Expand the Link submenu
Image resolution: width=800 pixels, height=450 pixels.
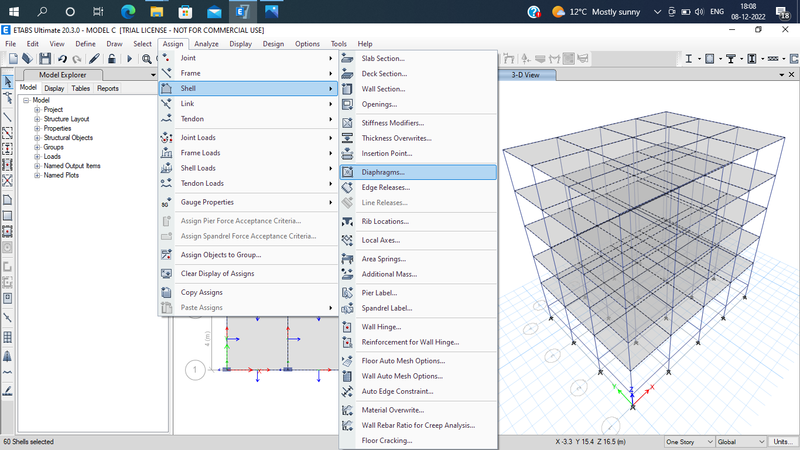pos(248,104)
